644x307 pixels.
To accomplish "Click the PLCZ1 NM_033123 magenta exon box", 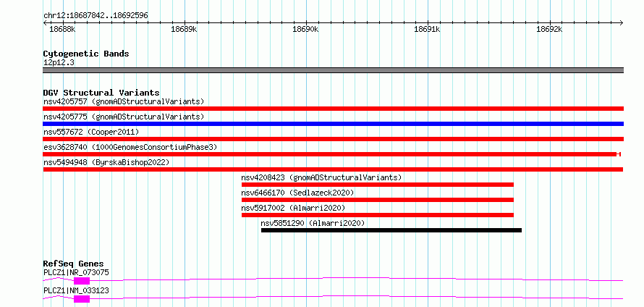I will [82, 299].
